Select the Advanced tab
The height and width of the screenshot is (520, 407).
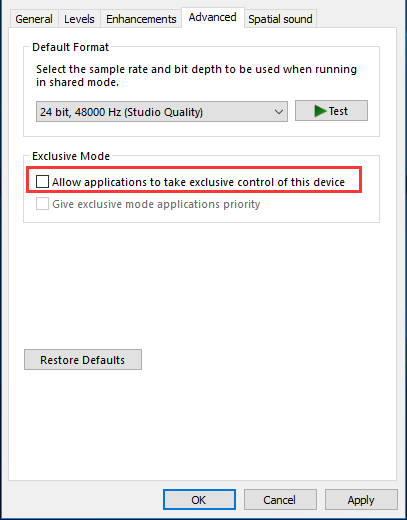tap(213, 17)
